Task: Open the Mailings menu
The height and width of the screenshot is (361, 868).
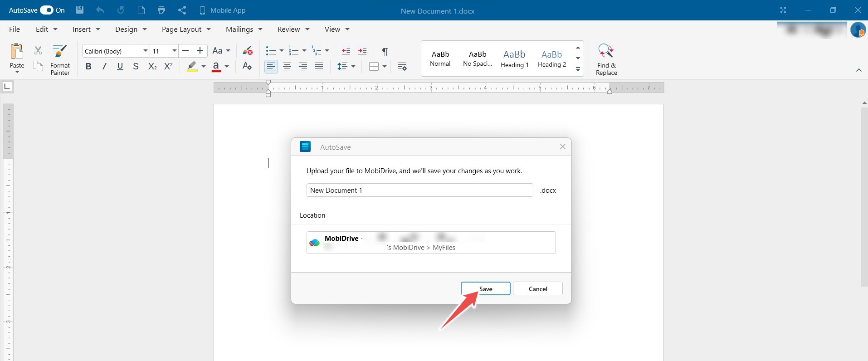Action: (x=244, y=29)
